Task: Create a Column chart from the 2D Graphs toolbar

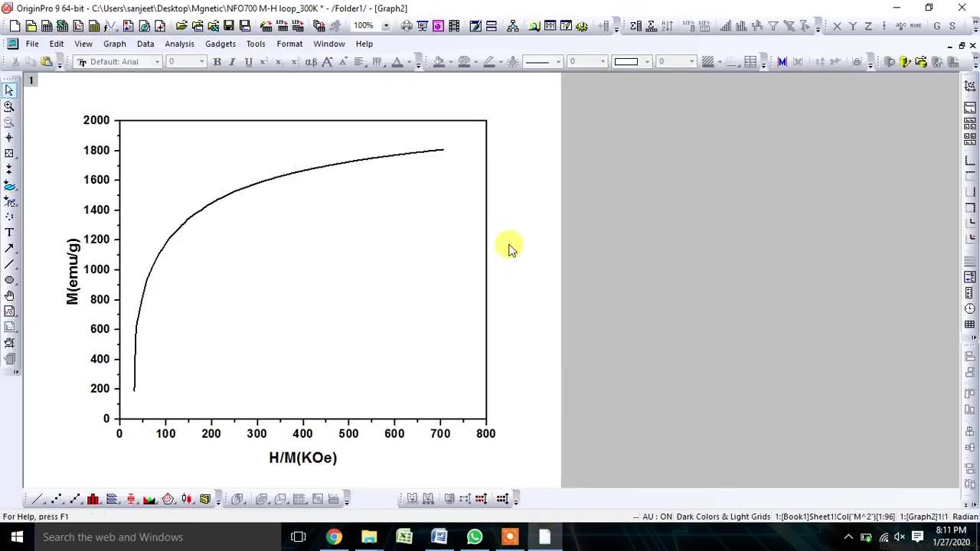Action: tap(93, 498)
